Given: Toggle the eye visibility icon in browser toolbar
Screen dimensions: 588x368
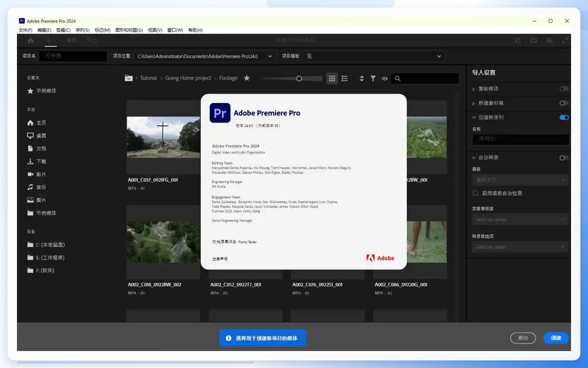Looking at the screenshot, I should (x=385, y=79).
